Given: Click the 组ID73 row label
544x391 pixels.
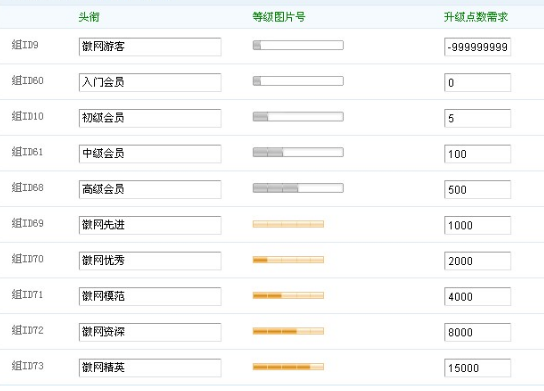Looking at the screenshot, I should 27,366.
